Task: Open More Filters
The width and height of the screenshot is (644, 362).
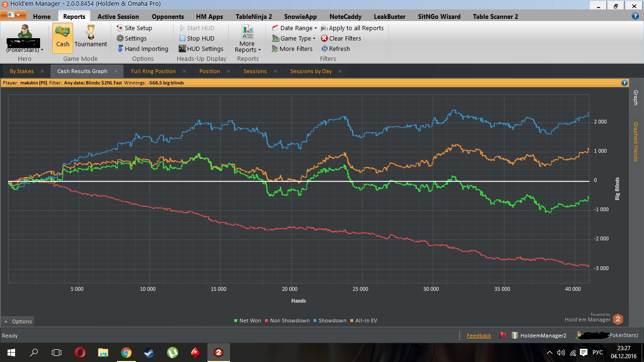Action: point(292,49)
